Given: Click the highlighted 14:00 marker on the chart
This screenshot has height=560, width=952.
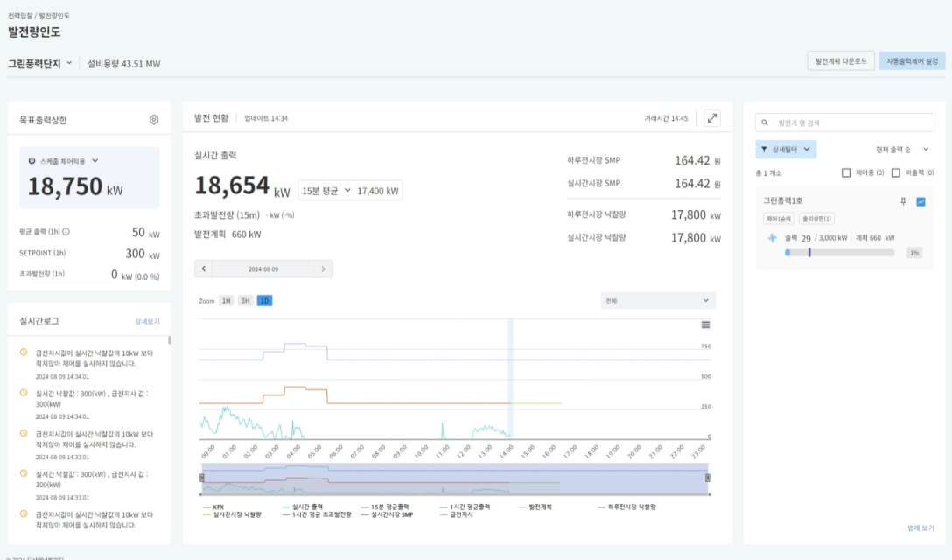Looking at the screenshot, I should [511, 378].
